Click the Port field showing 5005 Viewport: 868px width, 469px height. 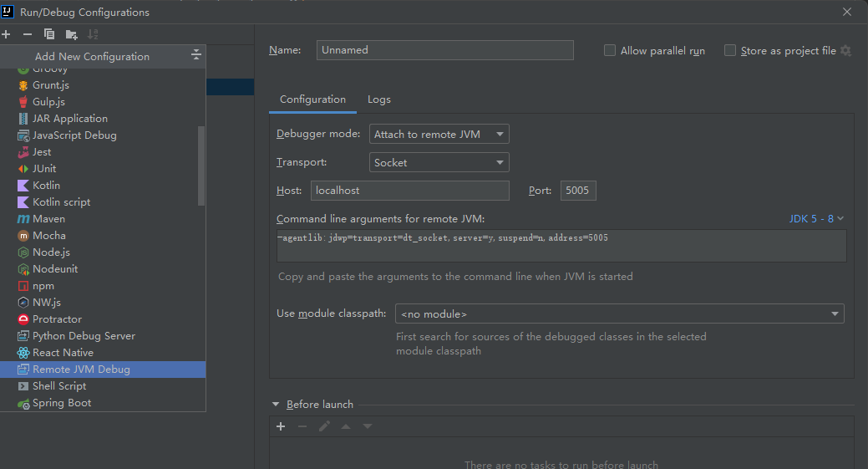578,191
